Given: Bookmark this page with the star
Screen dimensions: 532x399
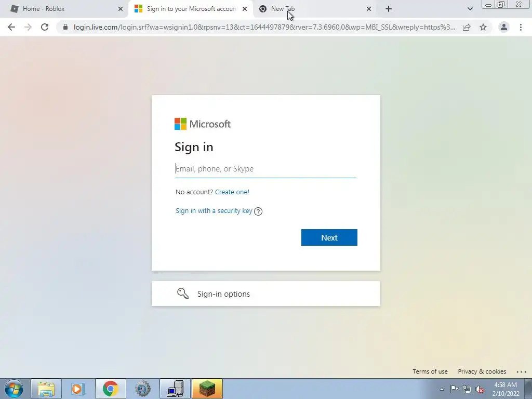Looking at the screenshot, I should click(x=483, y=27).
